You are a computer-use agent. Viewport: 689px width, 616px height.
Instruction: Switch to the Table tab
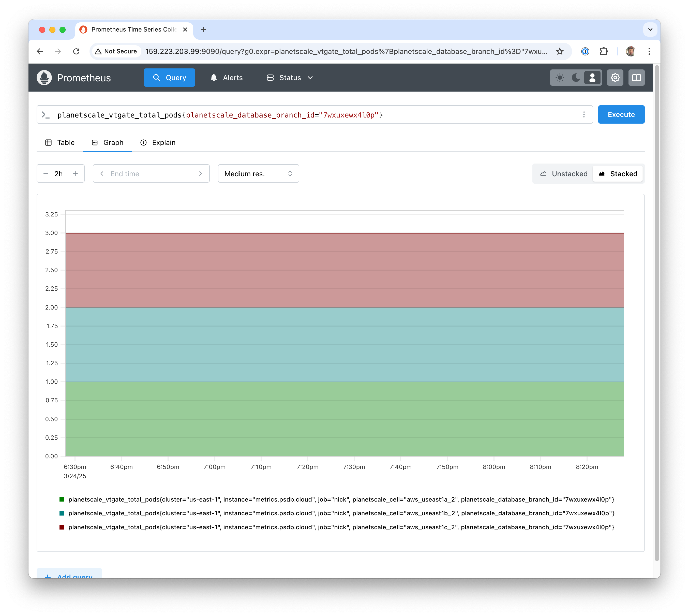click(61, 142)
